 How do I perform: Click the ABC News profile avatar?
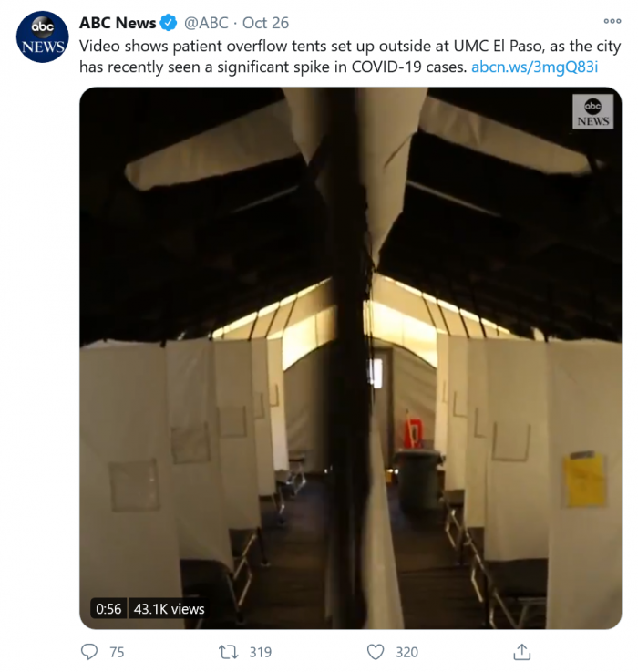(43, 36)
